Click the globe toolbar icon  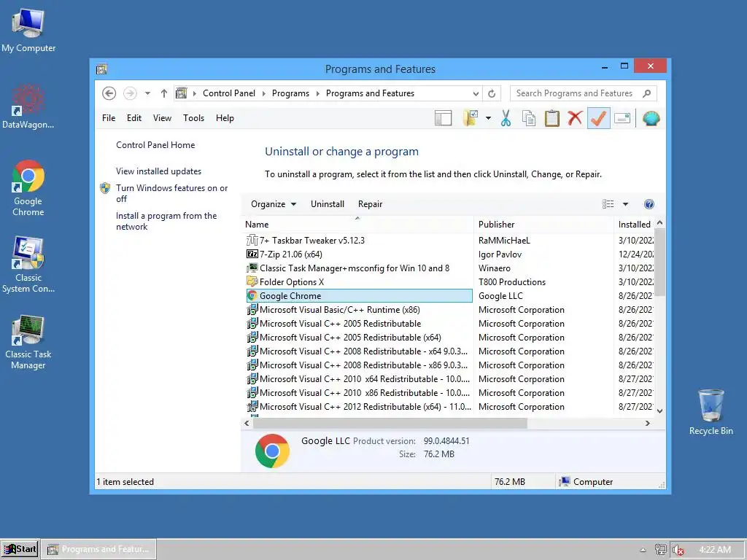click(651, 118)
